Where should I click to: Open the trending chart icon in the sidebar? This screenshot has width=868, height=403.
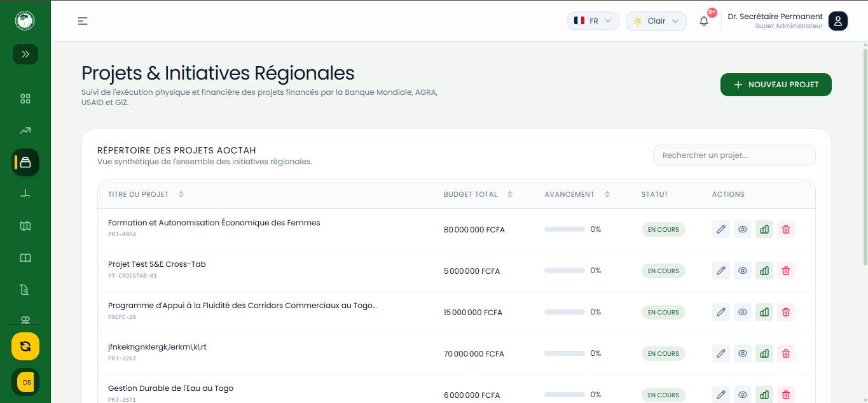tap(25, 131)
